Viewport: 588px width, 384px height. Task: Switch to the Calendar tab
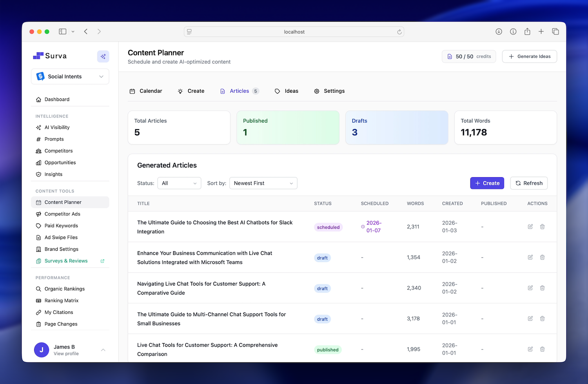(146, 91)
